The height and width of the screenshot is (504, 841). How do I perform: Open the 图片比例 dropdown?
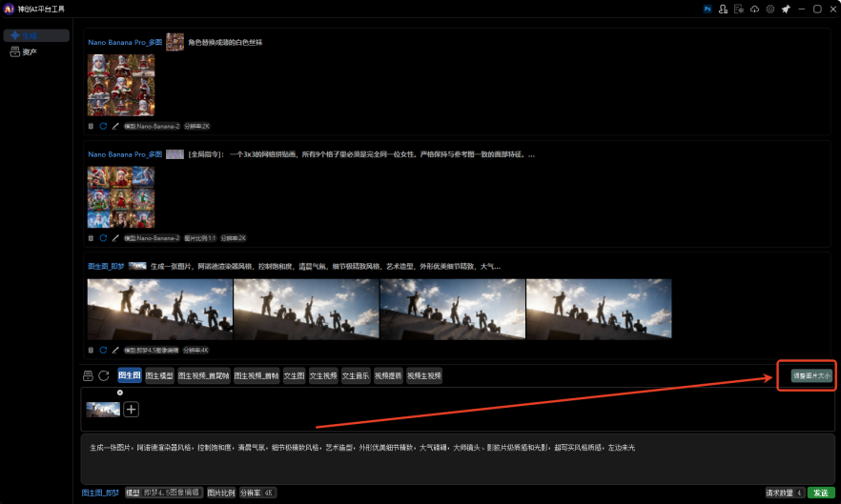tap(221, 494)
